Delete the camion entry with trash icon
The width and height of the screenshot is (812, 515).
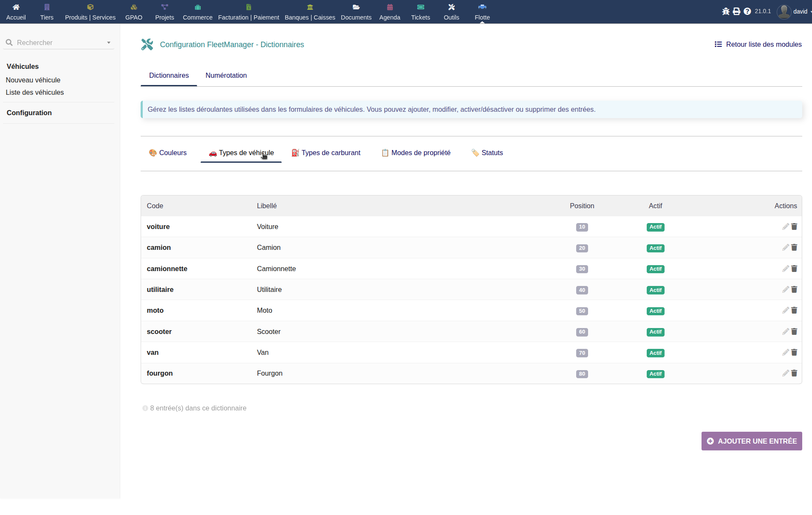point(794,247)
